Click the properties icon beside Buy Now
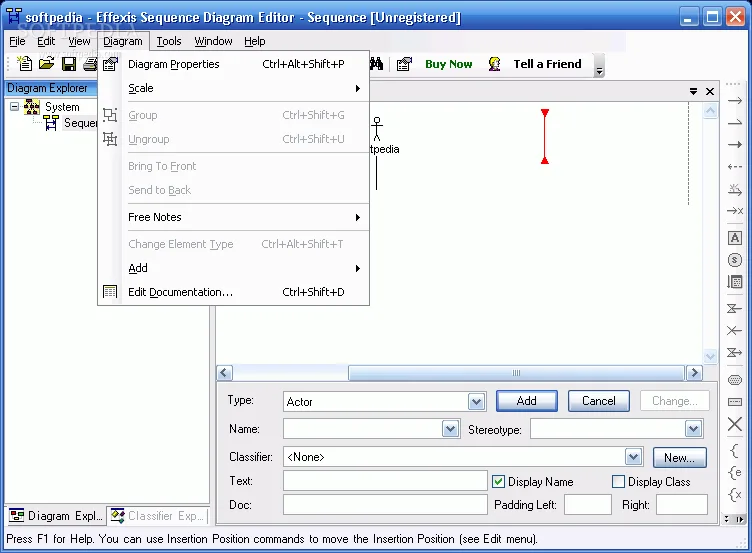 [x=404, y=64]
